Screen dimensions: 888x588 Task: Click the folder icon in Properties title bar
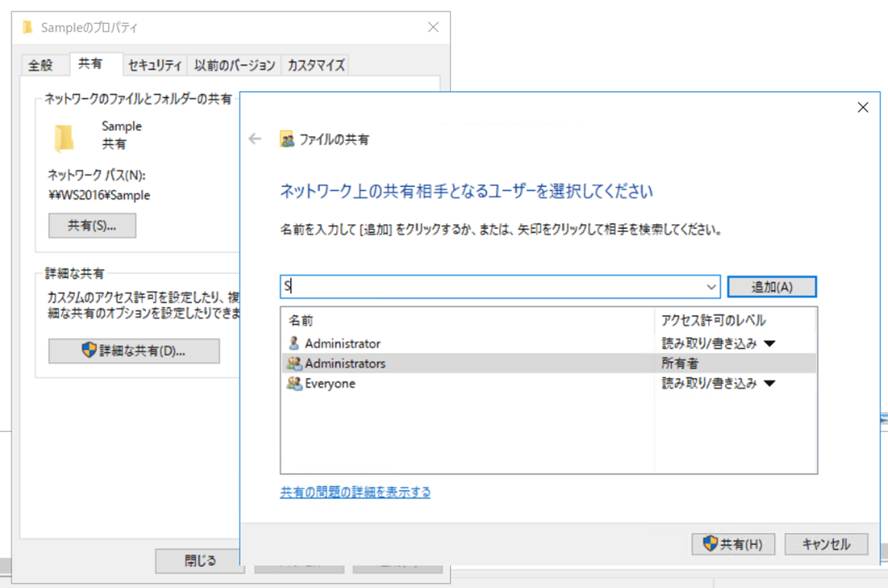(x=28, y=28)
